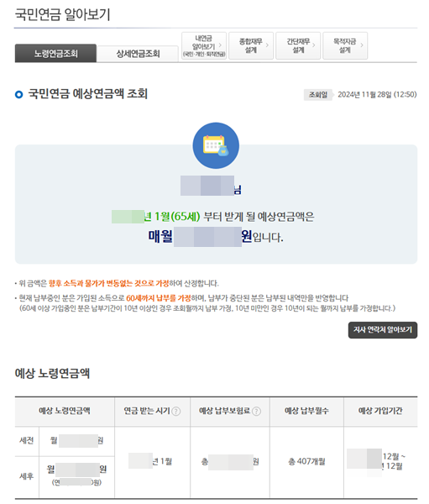Click the green 1월(65세) text
Image resolution: width=429 pixels, height=504 pixels.
pos(177,217)
